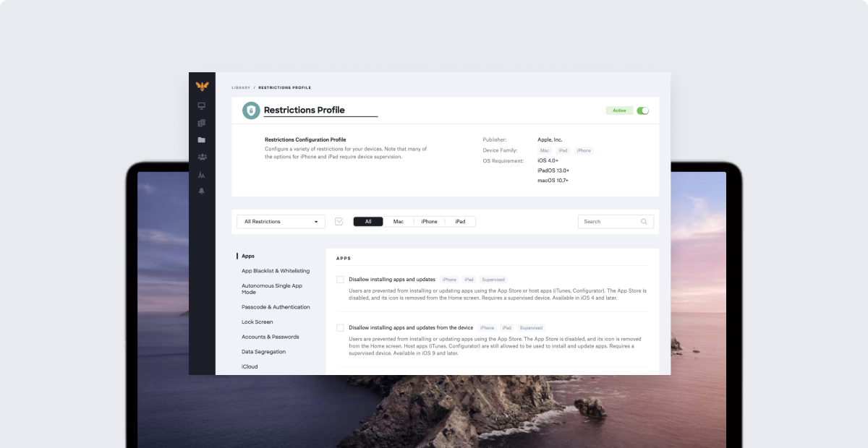Toggle the Active profile switch off

(642, 111)
